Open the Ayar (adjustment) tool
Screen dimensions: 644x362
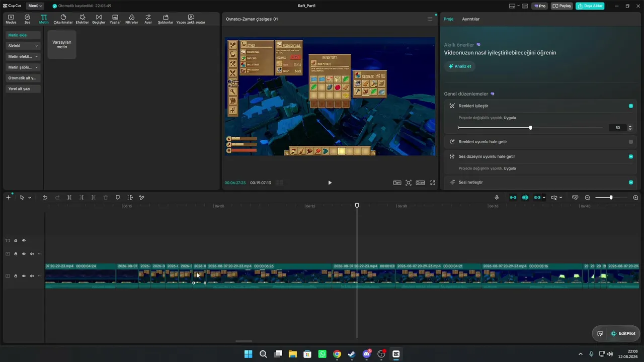[x=148, y=19]
